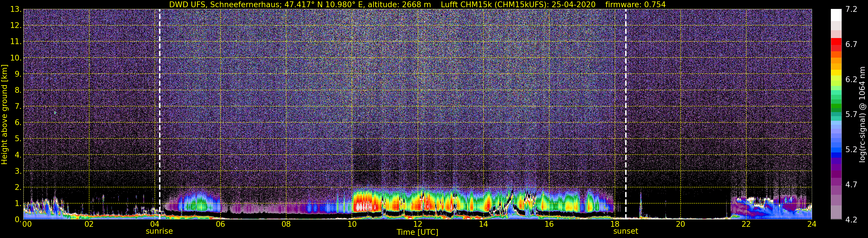
Task: Click the time axis tick label 06
Action: [x=220, y=224]
